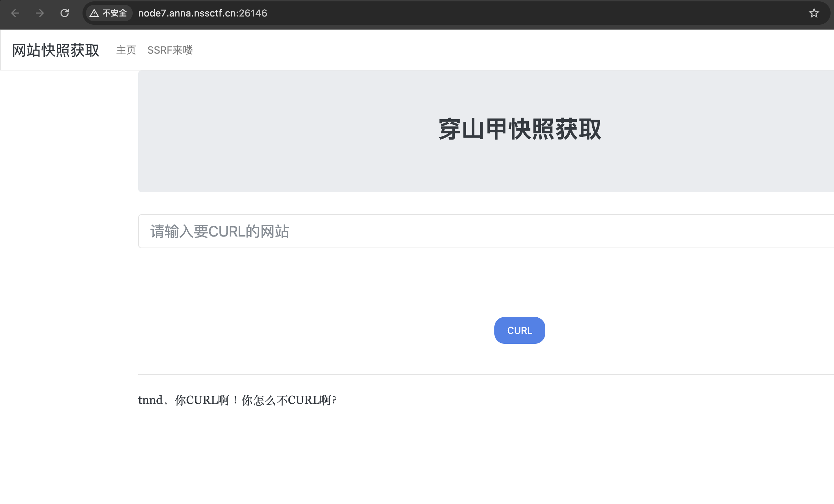Open the 不安全 site security warning
Screen dimensions: 834x504
[x=109, y=13]
